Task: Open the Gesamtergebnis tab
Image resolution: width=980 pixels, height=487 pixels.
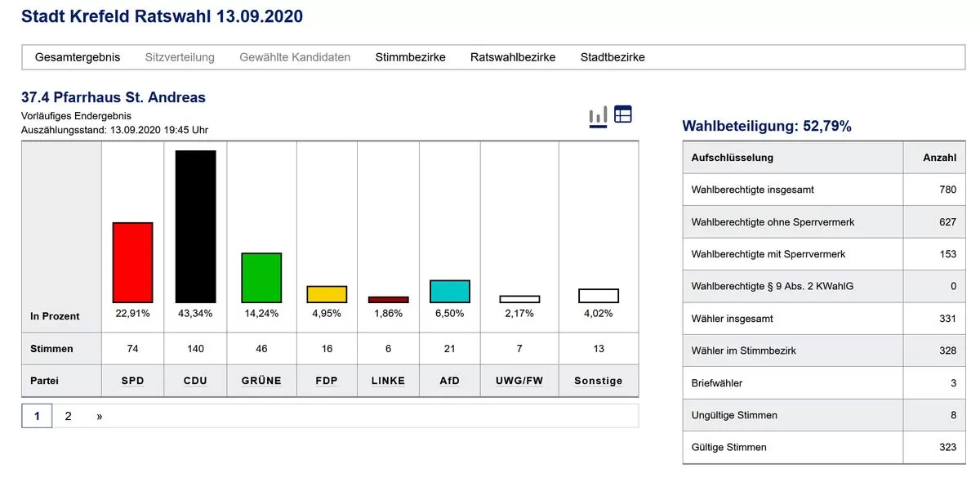Action: 78,57
